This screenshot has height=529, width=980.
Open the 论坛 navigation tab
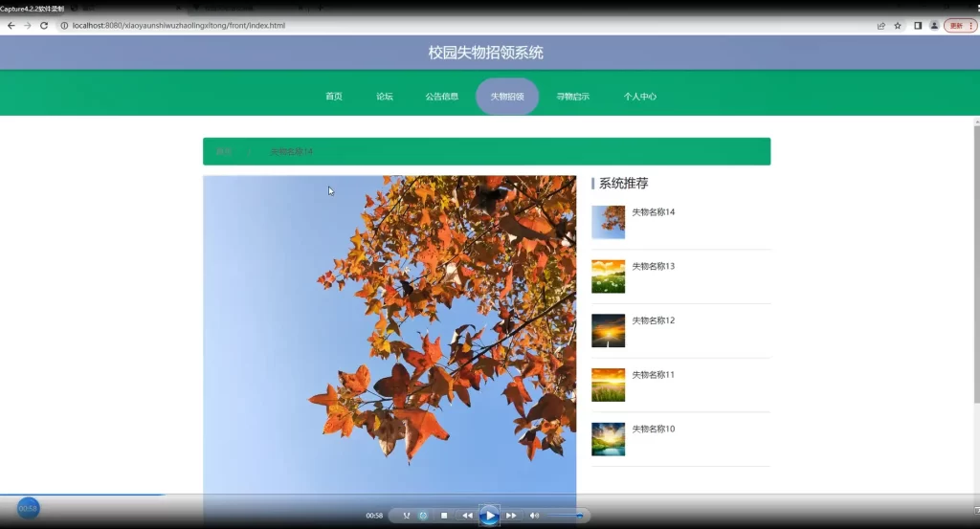(385, 97)
